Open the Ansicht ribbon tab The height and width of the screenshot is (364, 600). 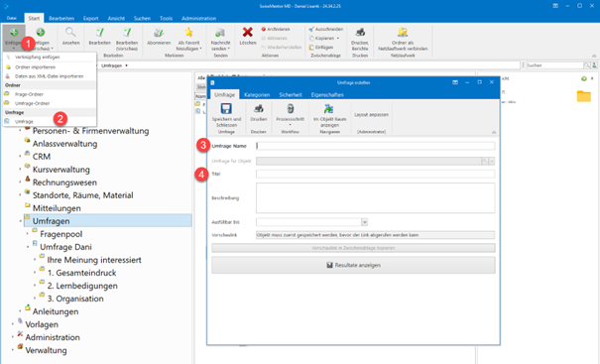coord(116,18)
